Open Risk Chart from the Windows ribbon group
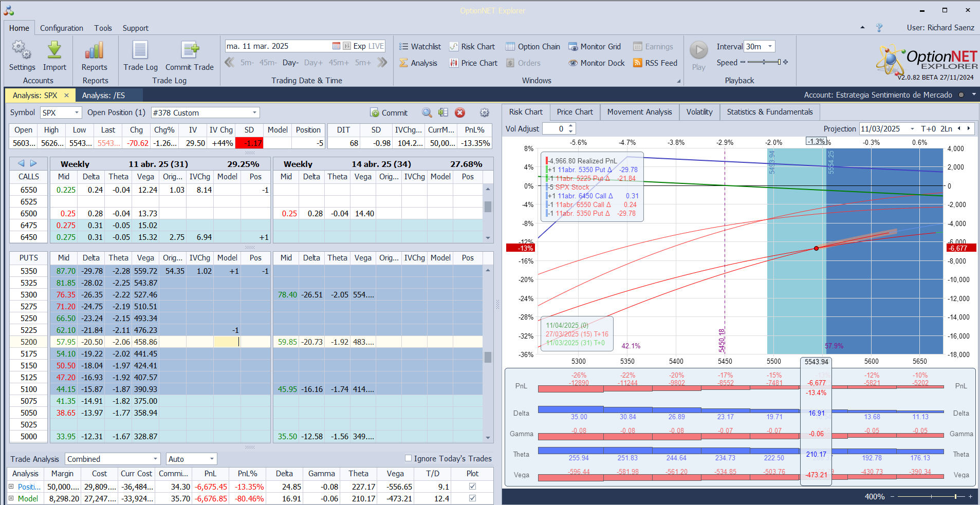The image size is (980, 505). [472, 46]
